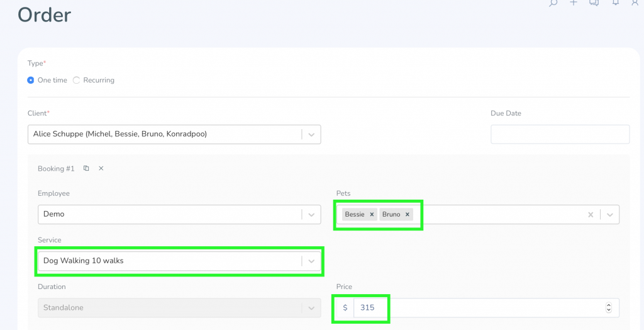This screenshot has height=330, width=644.
Task: Click the Duration Standalone dropdown
Action: (179, 307)
